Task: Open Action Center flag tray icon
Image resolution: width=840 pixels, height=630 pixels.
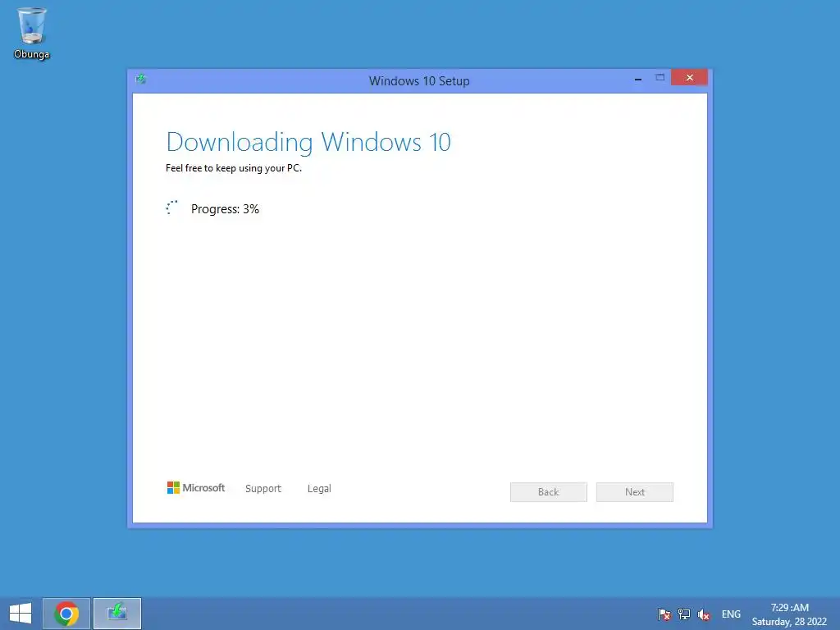Action: 664,614
